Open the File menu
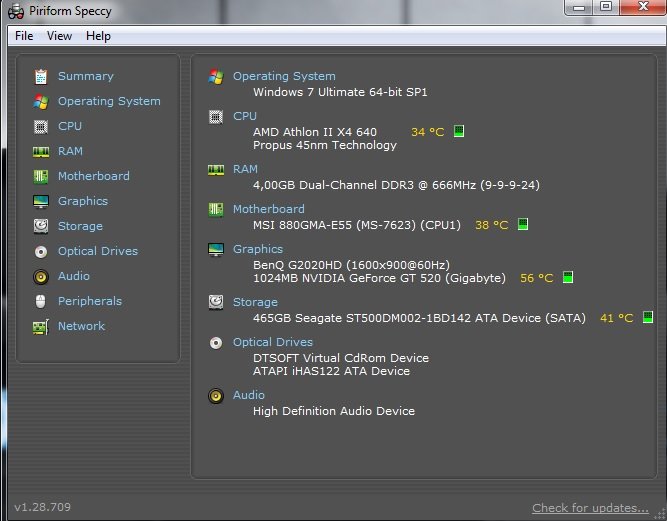 coord(24,36)
